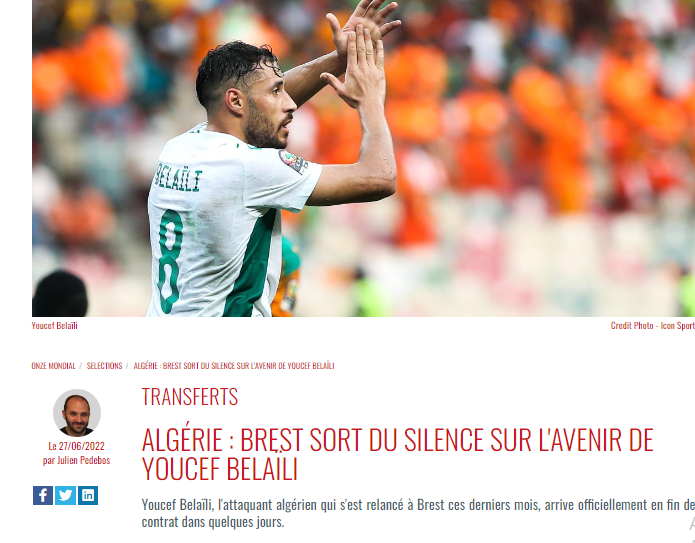Go to the Onze Mondial breadcrumb
The image size is (695, 543).
pos(53,366)
